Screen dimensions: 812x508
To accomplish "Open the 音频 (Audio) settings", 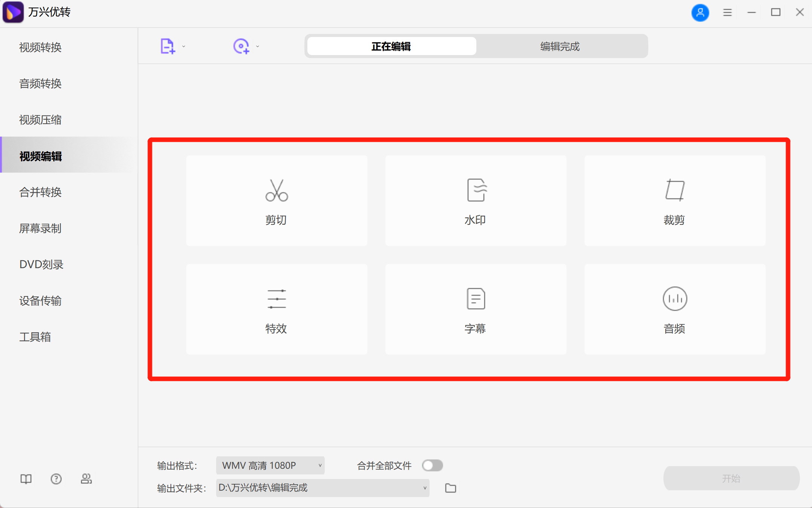I will [675, 309].
